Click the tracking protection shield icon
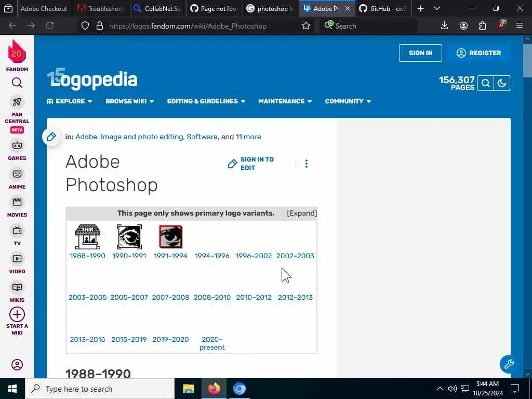The width and height of the screenshot is (532, 399). 85,26
